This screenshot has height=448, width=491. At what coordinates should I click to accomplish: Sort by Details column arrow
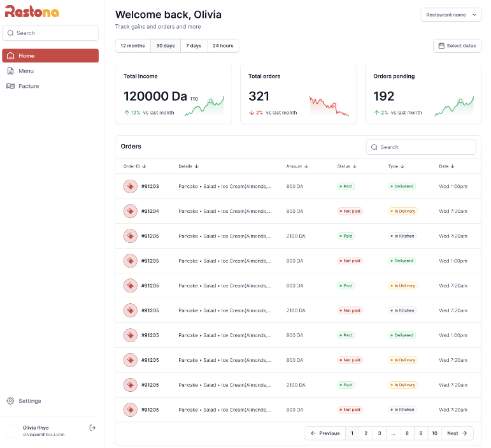tap(196, 166)
